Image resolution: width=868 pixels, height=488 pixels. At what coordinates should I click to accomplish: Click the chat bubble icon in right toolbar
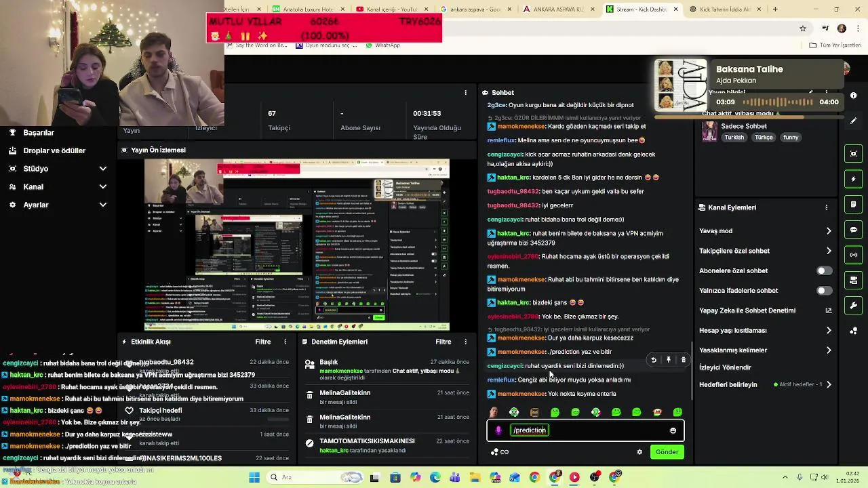854,230
